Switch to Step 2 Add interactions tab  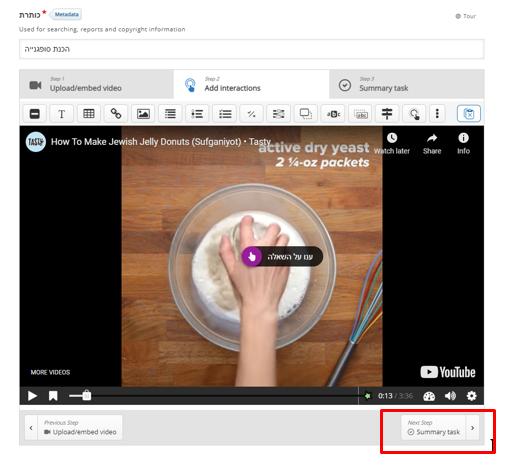[x=251, y=84]
